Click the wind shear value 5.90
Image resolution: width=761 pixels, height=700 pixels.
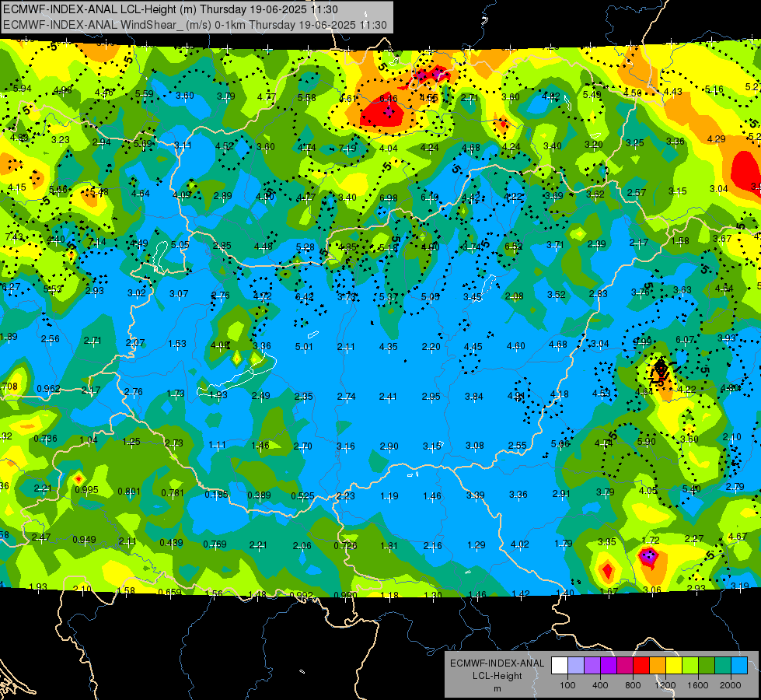point(646,441)
